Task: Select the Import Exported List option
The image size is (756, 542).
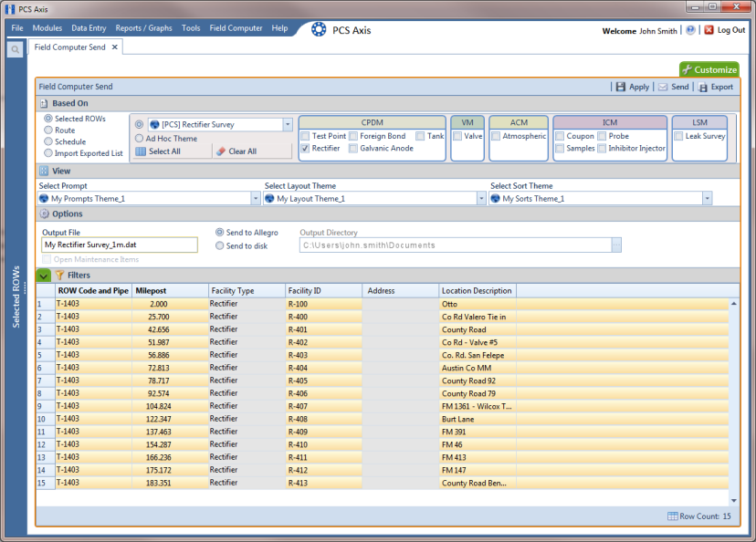Action: click(x=48, y=153)
